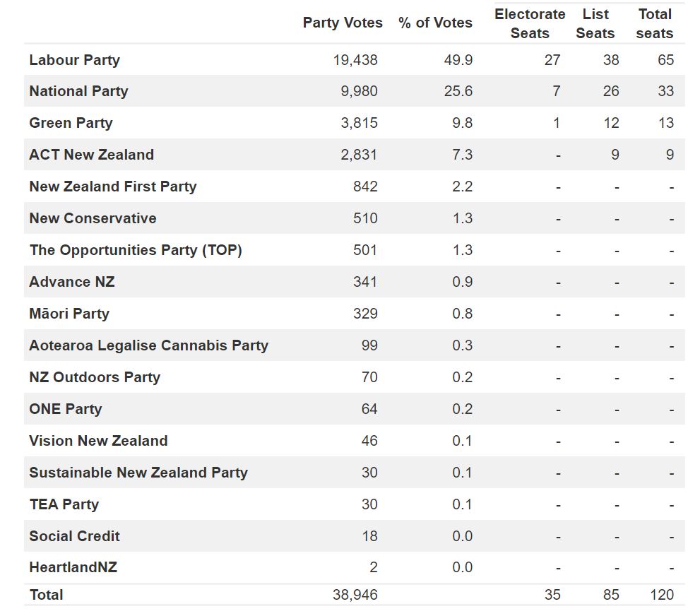Click Labour's 19,438 party votes value

tap(355, 60)
